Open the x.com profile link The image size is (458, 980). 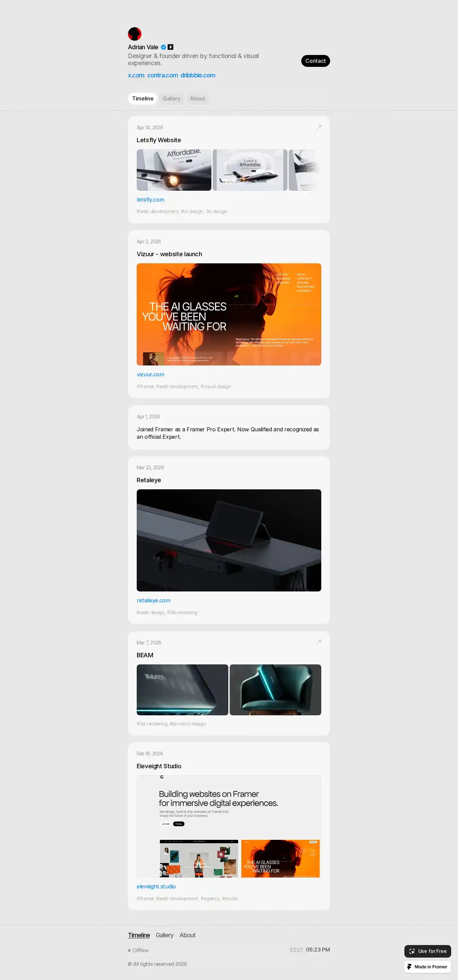[136, 75]
